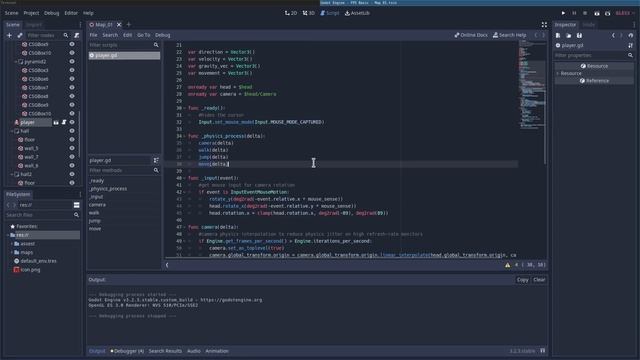The width and height of the screenshot is (640, 360).
Task: Open the Project menu
Action: [x=31, y=13]
